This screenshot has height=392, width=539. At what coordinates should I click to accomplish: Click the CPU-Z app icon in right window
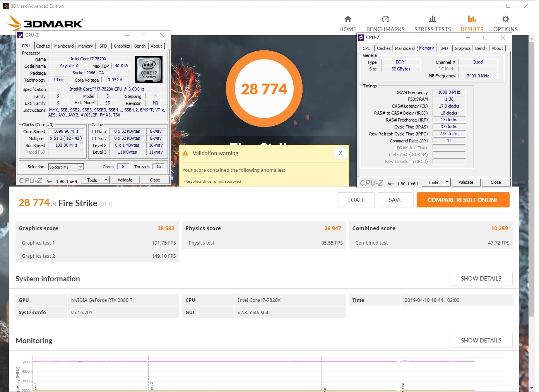[361, 38]
